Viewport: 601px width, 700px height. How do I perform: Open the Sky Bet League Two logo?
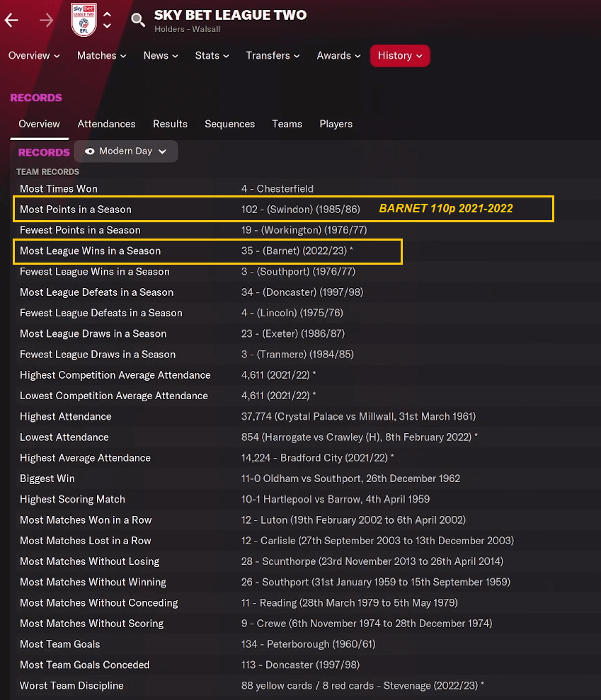tap(84, 20)
